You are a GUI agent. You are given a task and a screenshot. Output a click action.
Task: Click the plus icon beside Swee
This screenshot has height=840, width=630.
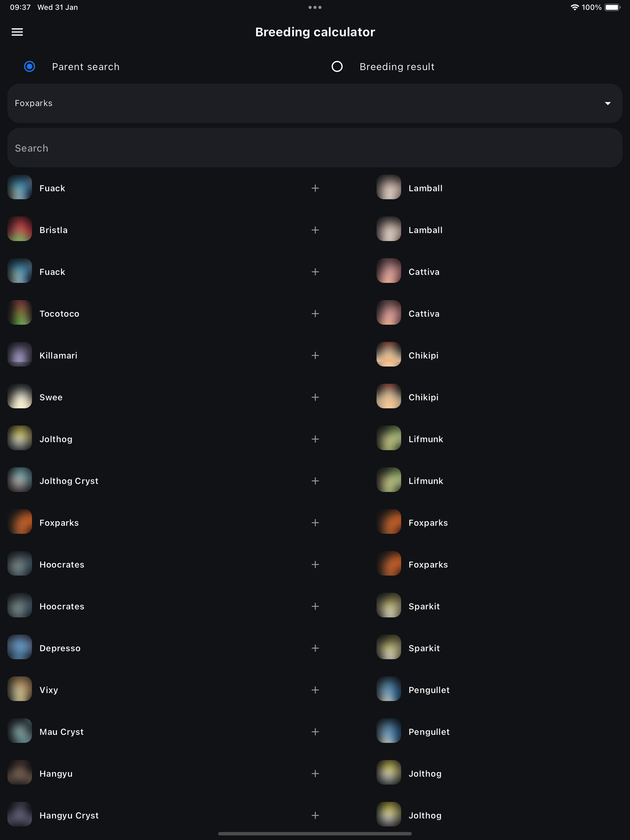pyautogui.click(x=315, y=397)
